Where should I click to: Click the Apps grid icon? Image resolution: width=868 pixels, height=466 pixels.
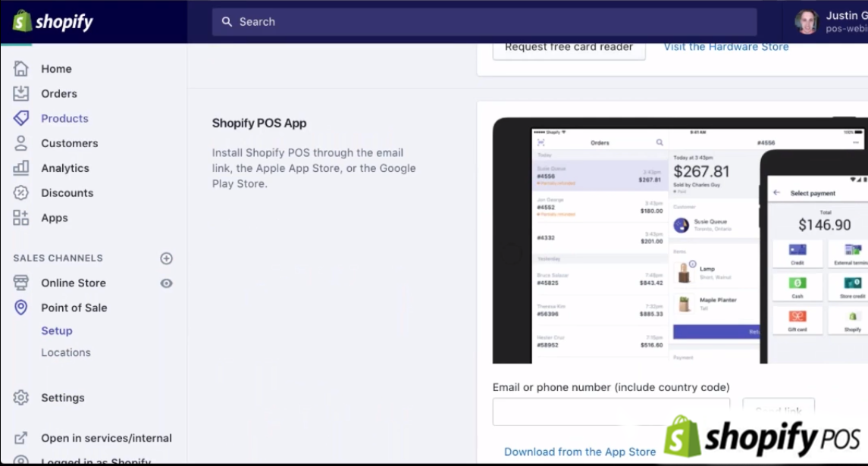click(21, 218)
